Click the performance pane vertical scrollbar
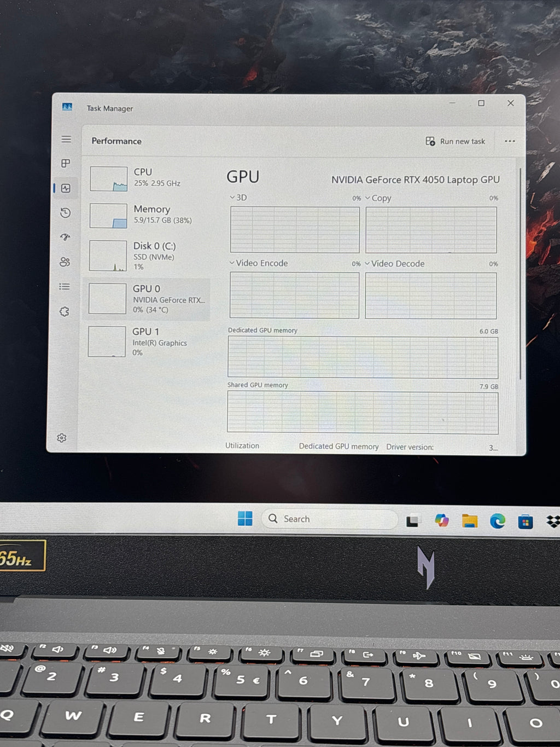This screenshot has width=560, height=747. click(520, 274)
